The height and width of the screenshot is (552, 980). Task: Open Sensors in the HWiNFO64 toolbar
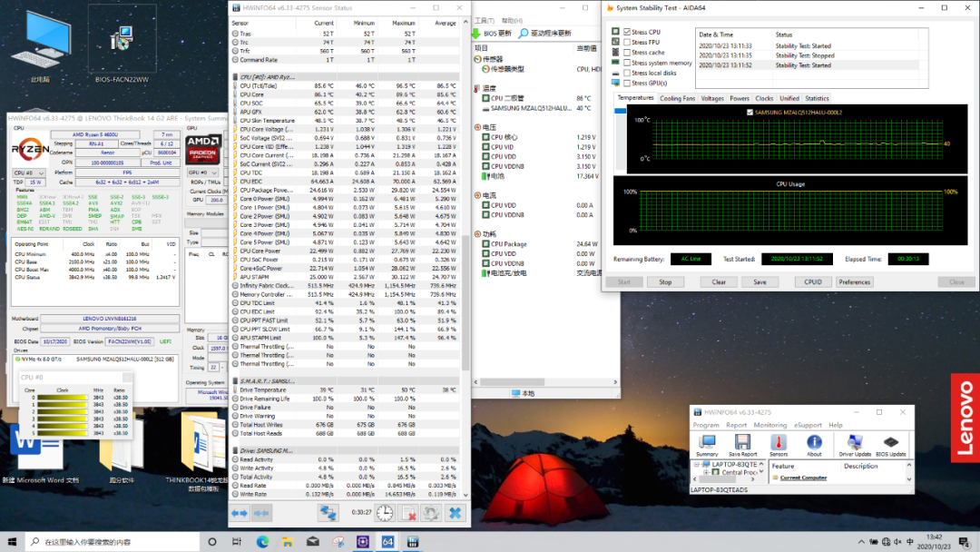(x=779, y=443)
